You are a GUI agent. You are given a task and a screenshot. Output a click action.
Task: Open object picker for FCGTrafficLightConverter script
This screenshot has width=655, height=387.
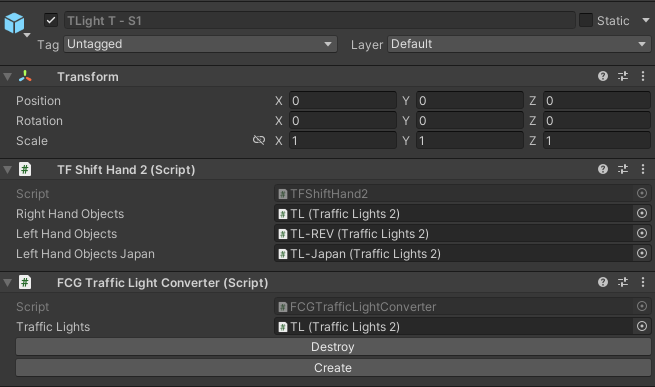tap(642, 306)
